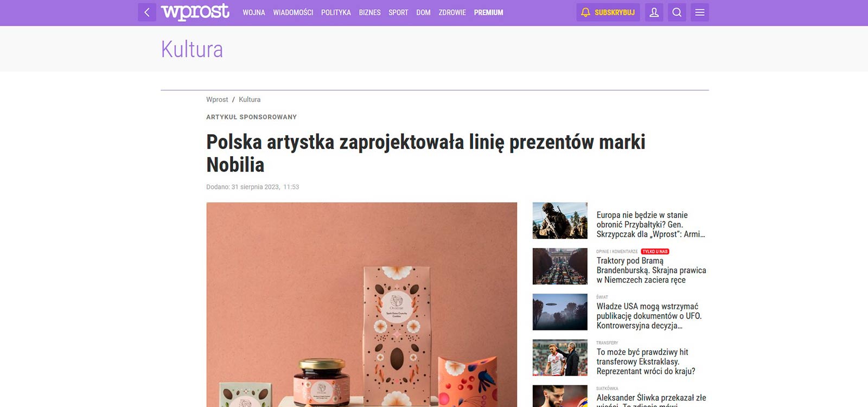
Task: Select the SPORT menu item
Action: (x=398, y=12)
